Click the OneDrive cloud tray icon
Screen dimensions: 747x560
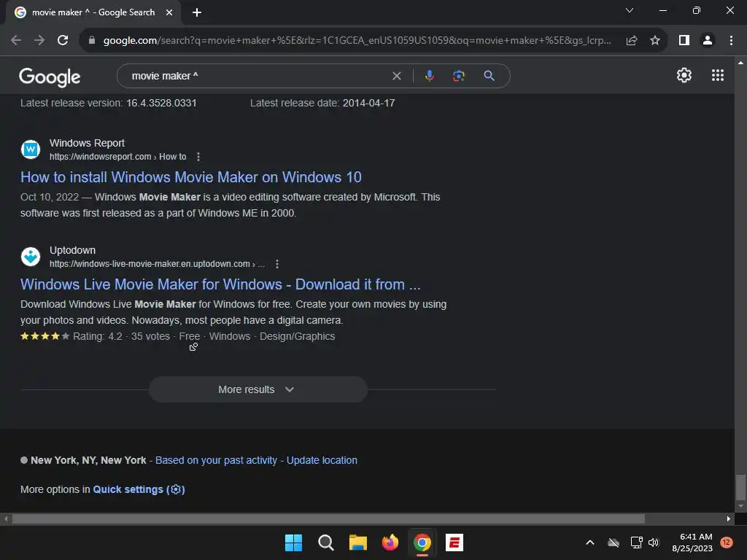point(614,542)
